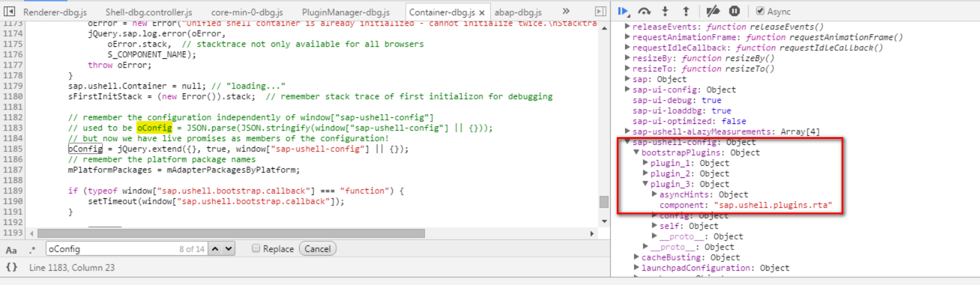
Task: Step out of current function
Action: point(686,11)
